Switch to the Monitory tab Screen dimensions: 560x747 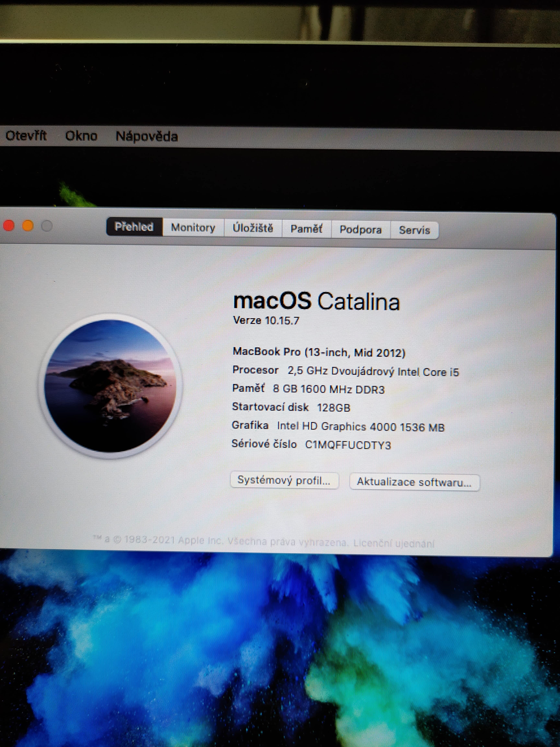(193, 228)
